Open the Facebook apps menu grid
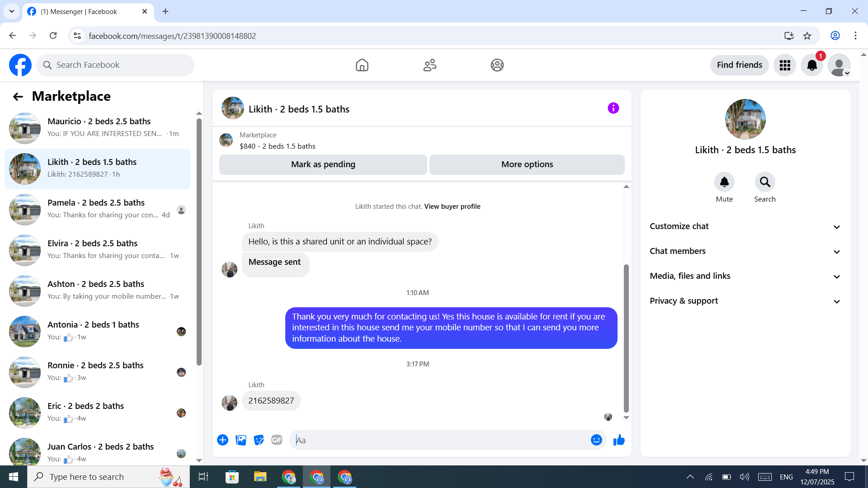The width and height of the screenshot is (868, 488). pos(785,65)
